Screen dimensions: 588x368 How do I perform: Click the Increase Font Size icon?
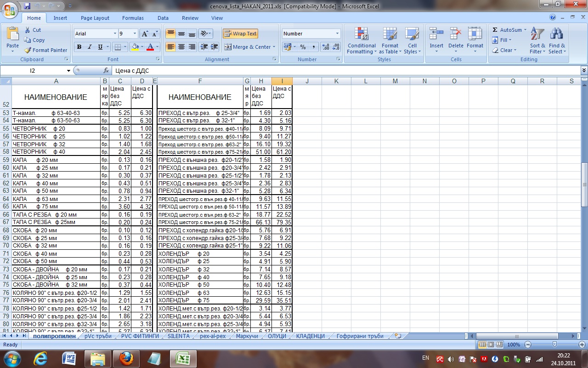pos(145,34)
